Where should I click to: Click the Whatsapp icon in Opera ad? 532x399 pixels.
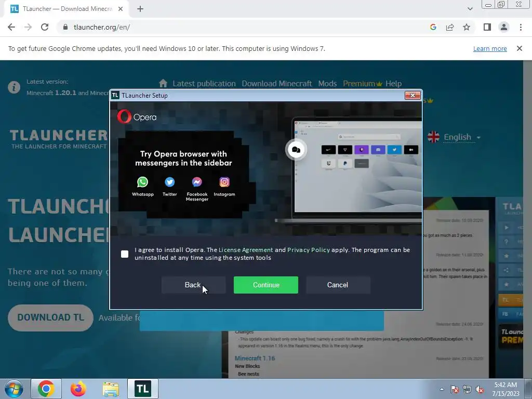142,182
